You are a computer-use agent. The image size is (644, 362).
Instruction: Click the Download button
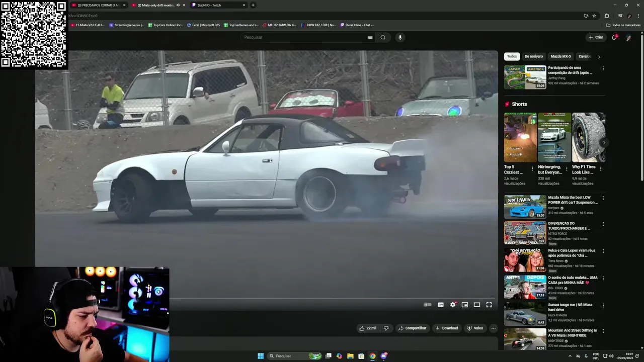point(447,328)
